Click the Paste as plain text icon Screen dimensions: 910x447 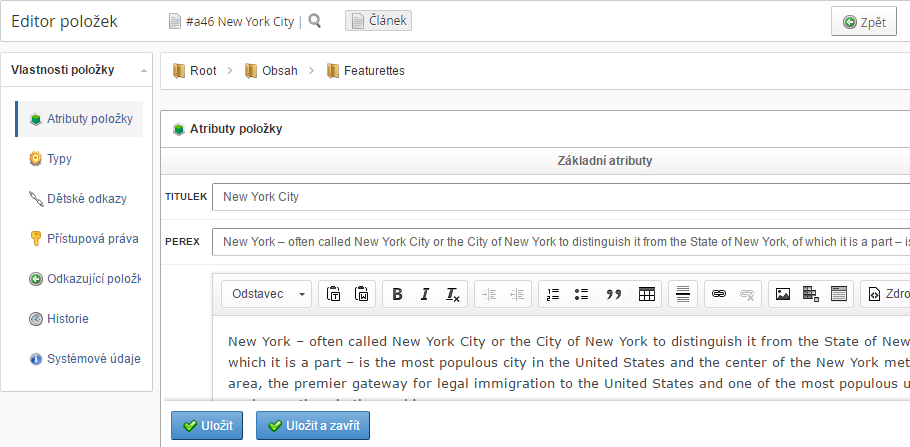[x=333, y=294]
